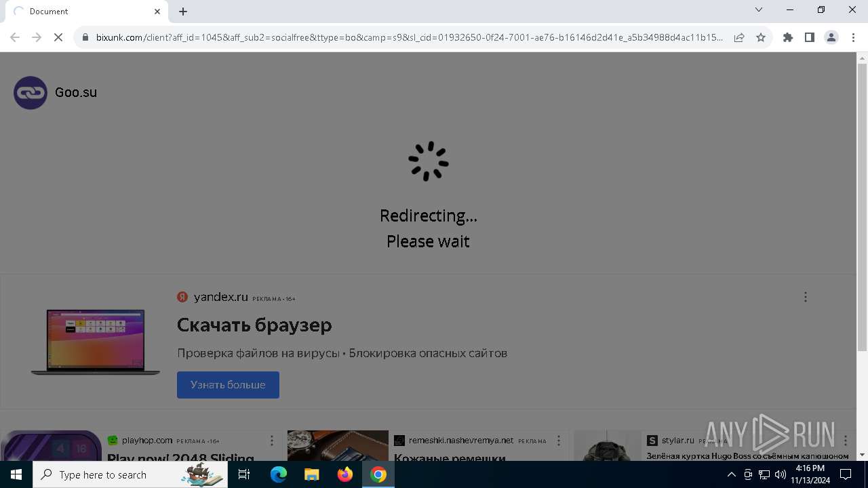
Task: Launch Firefox from taskbar
Action: pos(345,474)
